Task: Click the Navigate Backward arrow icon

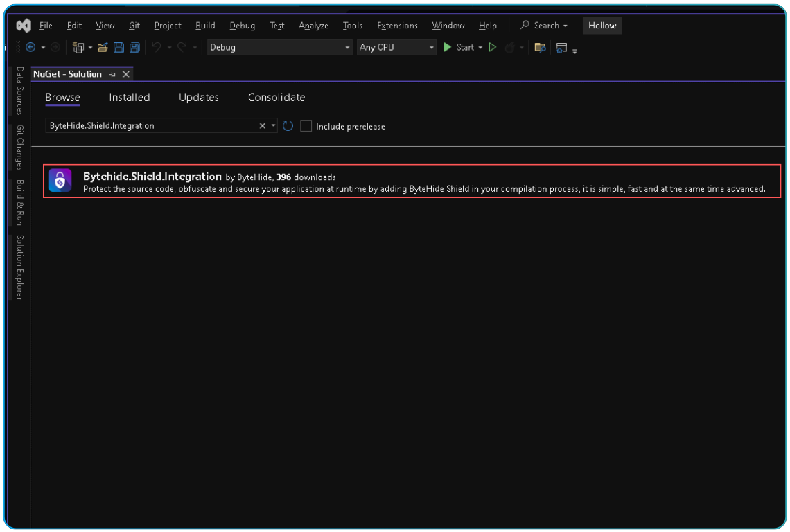Action: (x=29, y=47)
